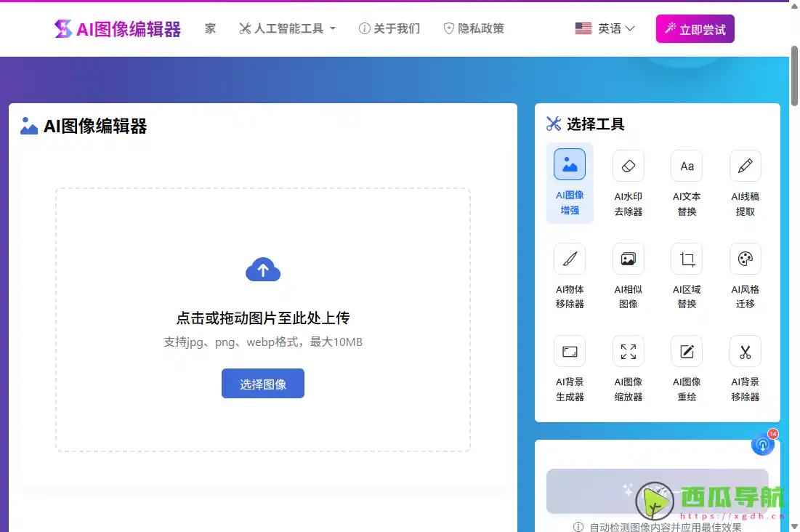Screen dimensions: 800x532
Task: Open the 隐私政策 page
Action: [474, 28]
